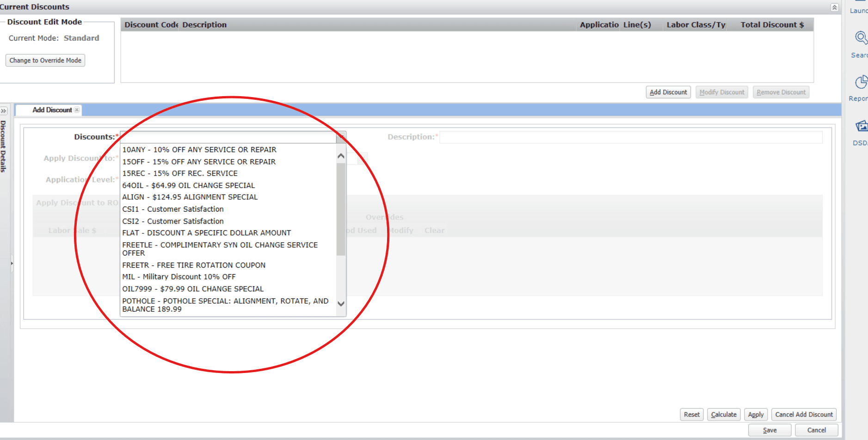Select CSI1 - Customer Satisfaction option
The height and width of the screenshot is (440, 868).
tap(173, 209)
